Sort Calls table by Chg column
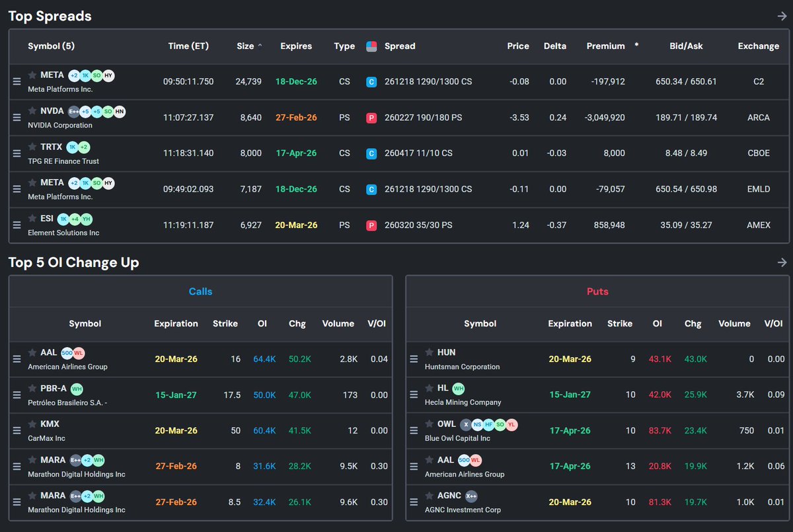The image size is (793, 532). click(297, 323)
